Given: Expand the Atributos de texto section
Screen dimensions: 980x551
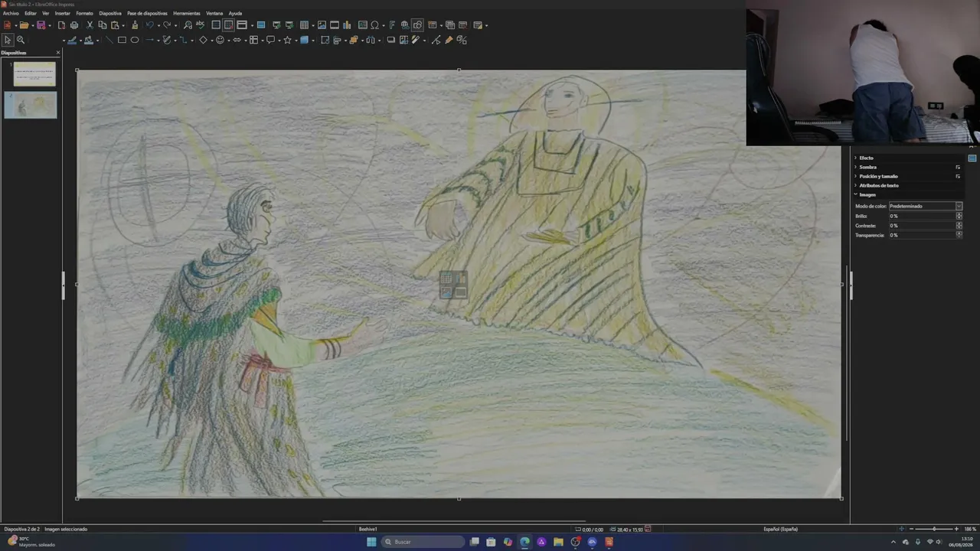Looking at the screenshot, I should click(x=879, y=185).
